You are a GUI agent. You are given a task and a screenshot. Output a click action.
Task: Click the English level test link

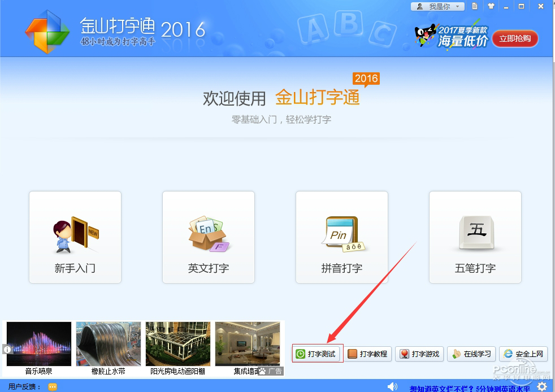[x=470, y=389]
